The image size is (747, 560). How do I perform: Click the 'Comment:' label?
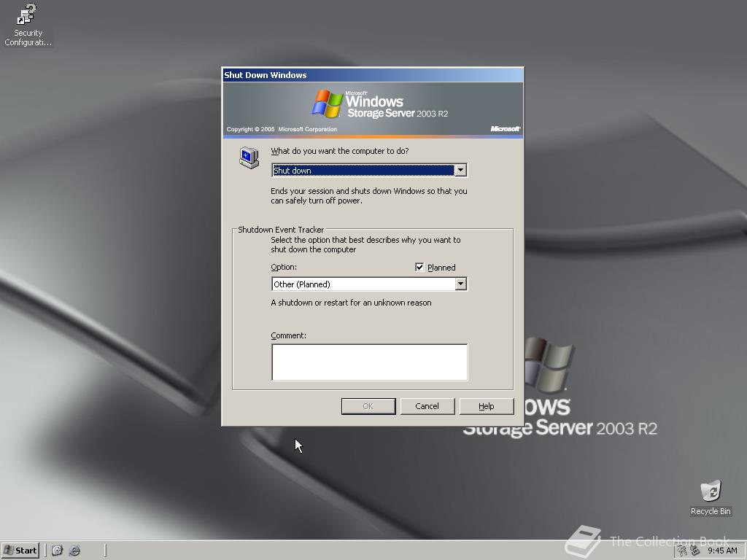288,335
